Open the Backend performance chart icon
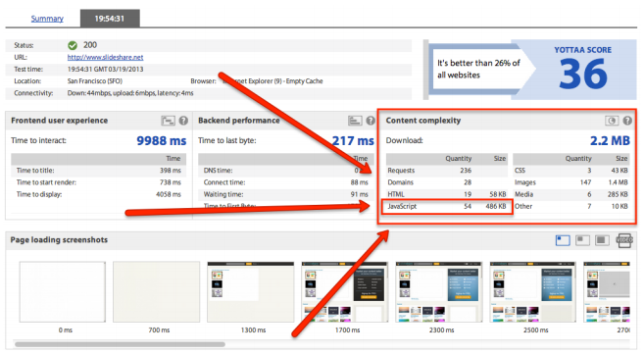Viewport: 644px width, 355px height. 355,121
